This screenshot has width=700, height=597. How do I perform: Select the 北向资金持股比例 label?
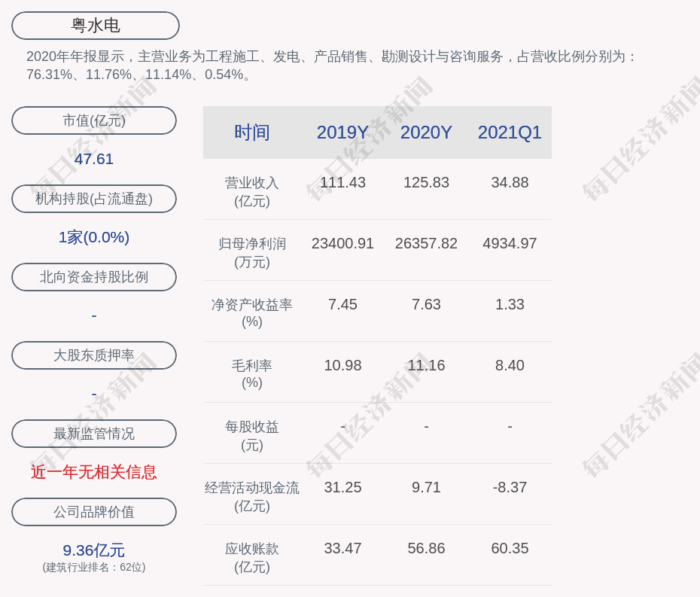coord(94,277)
